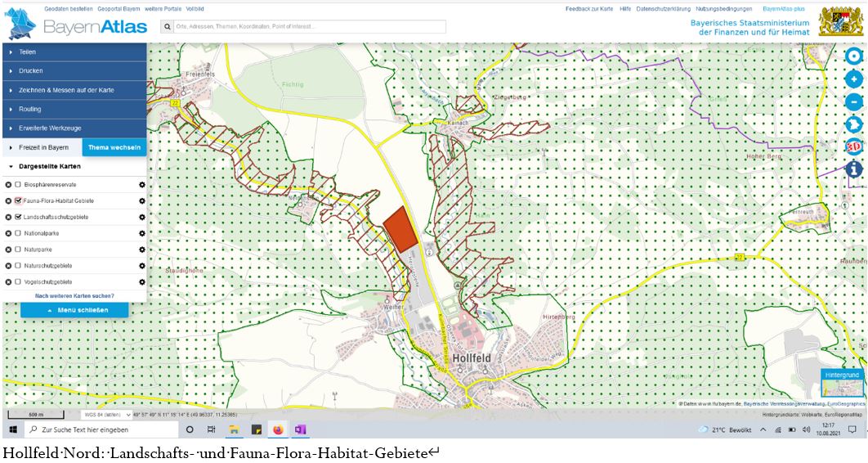Uncheck the Fauna-Flora-Habitat Gebiete layer
This screenshot has height=463, width=868.
[18, 200]
